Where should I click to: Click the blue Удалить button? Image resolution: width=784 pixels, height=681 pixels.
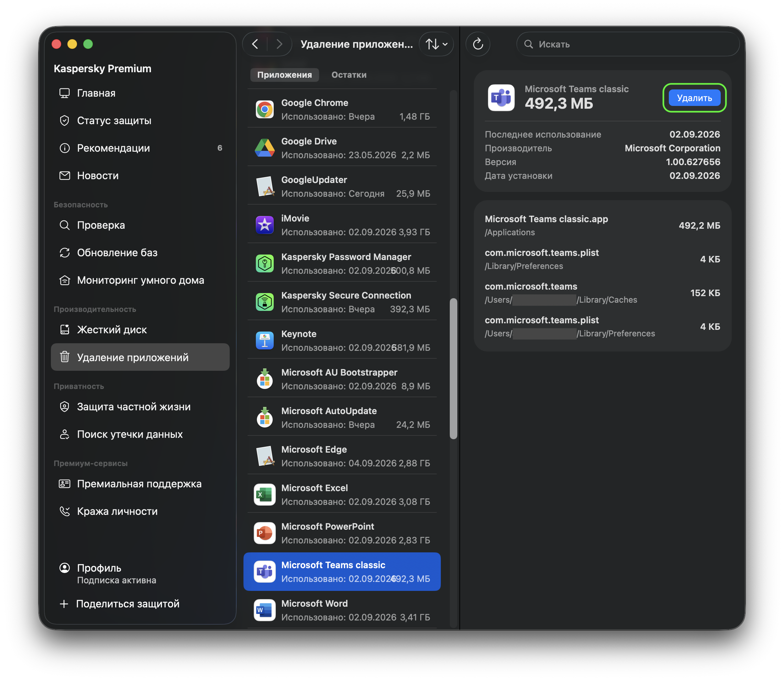pyautogui.click(x=694, y=98)
